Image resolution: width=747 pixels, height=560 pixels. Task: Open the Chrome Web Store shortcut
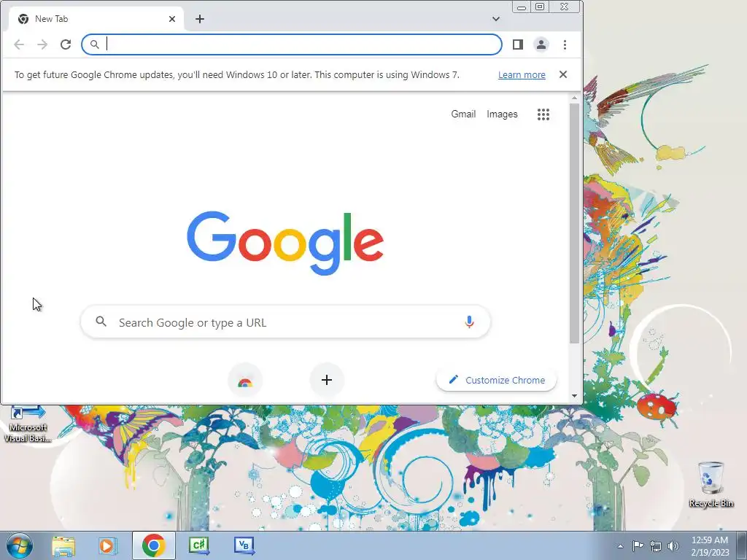(x=245, y=380)
